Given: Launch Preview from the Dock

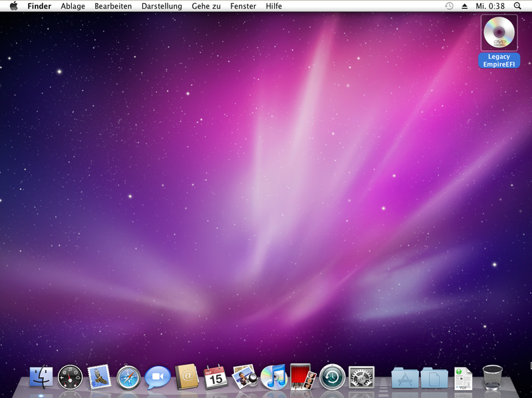Looking at the screenshot, I should 245,377.
